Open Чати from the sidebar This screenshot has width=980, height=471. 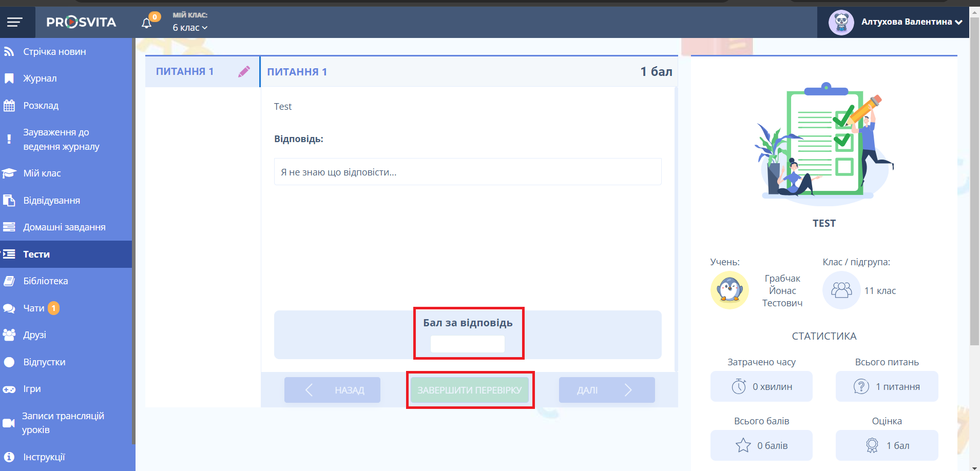coord(34,308)
